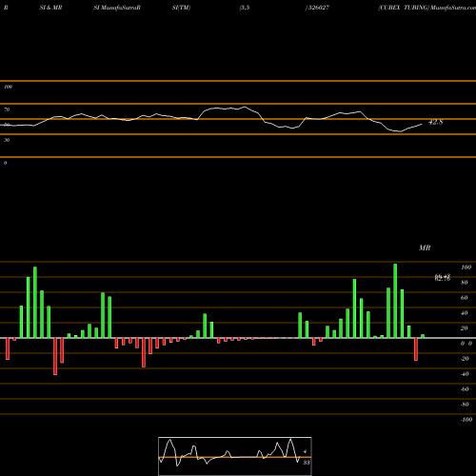Click the RSI axis label 100
The width and height of the screenshot is (476, 476).
[x=8, y=87]
